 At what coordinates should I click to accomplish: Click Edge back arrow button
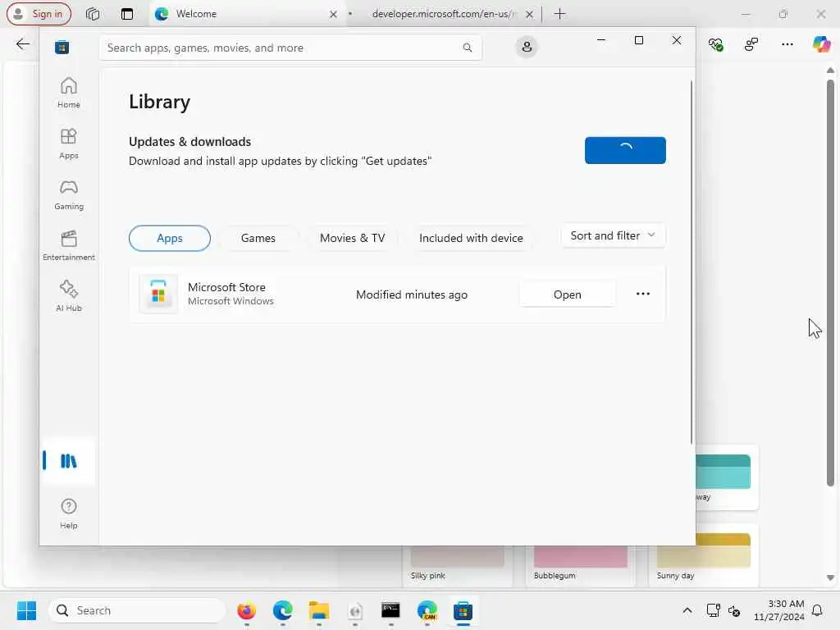click(22, 44)
